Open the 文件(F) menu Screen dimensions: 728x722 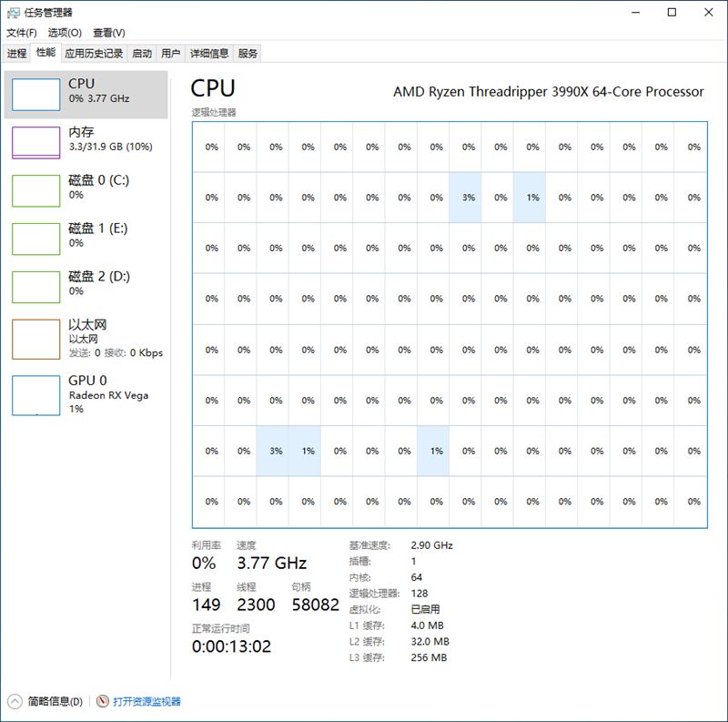(x=21, y=33)
